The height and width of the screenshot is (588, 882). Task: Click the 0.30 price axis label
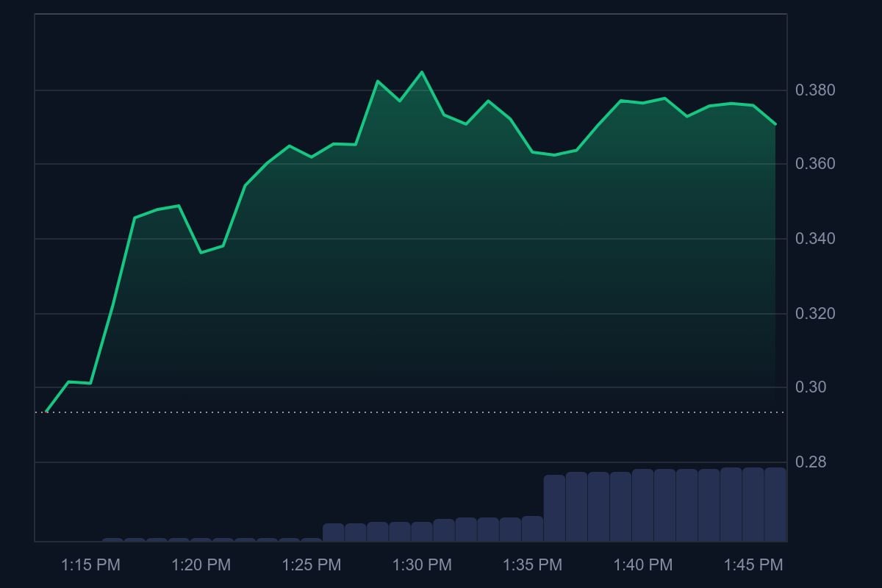(x=811, y=387)
